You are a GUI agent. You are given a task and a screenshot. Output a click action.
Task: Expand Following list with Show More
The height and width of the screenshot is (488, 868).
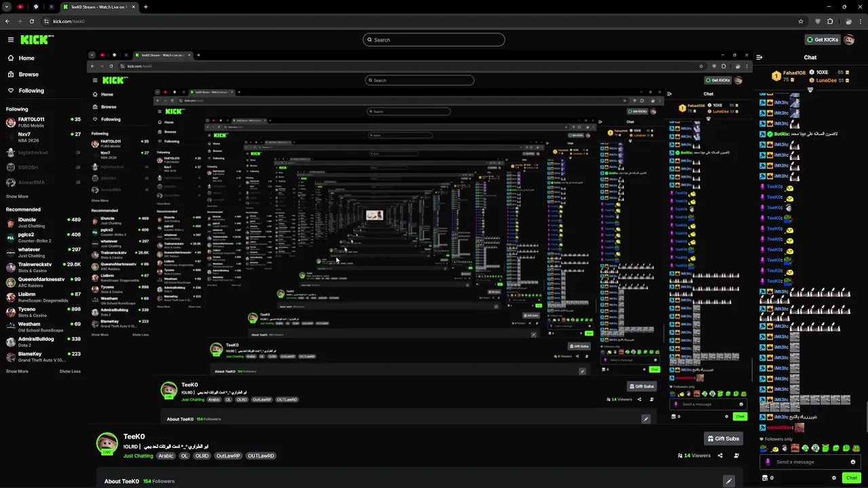[x=17, y=197]
